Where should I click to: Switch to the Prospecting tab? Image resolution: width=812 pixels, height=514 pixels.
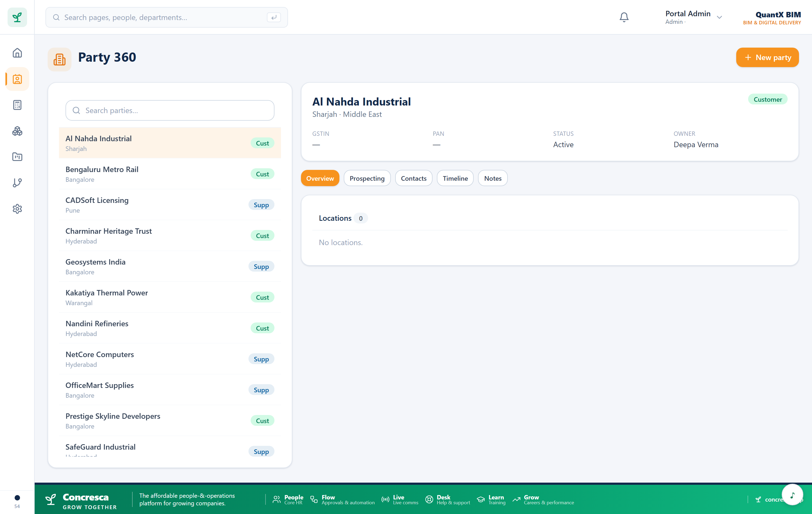(x=367, y=178)
